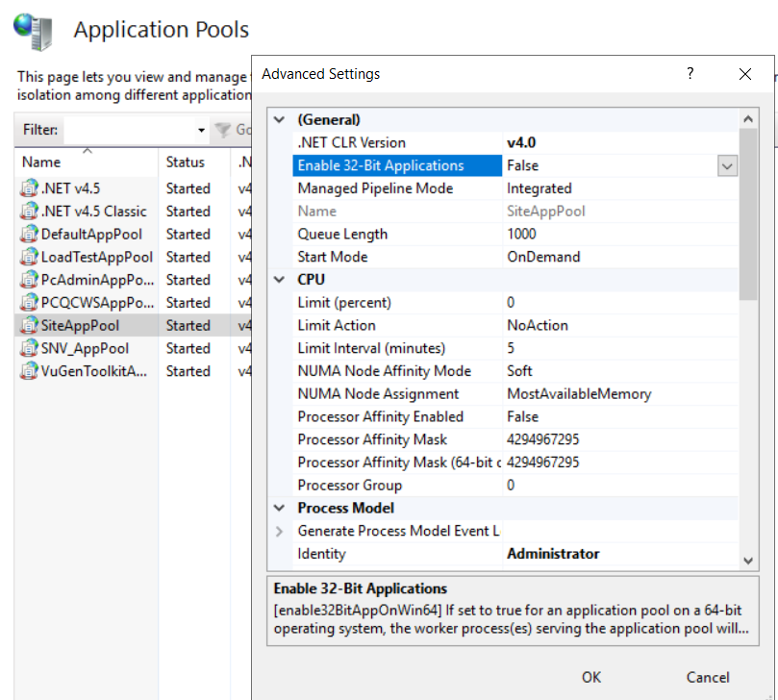Image resolution: width=778 pixels, height=700 pixels.
Task: Click the LoadTestAppPool icon
Action: click(28, 257)
